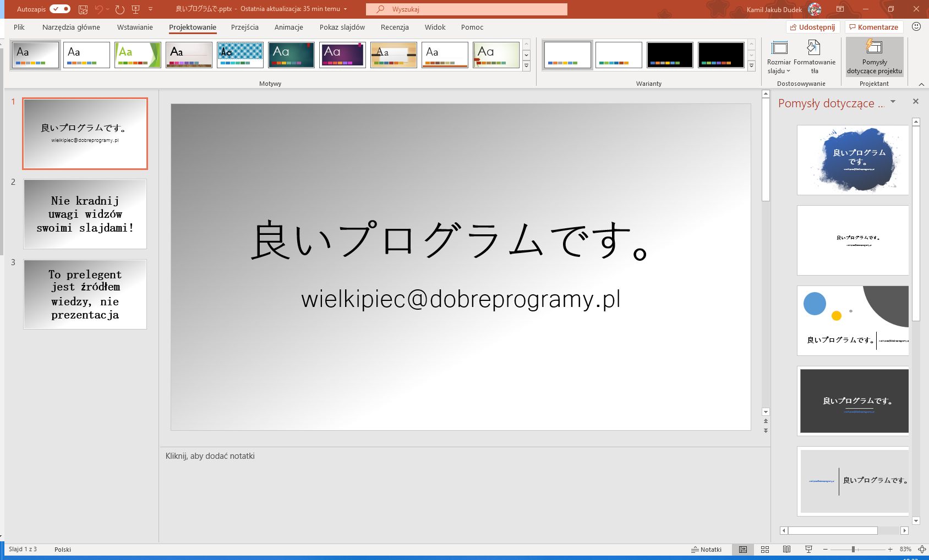Switch to Slide Sorter view icon
The width and height of the screenshot is (929, 560).
pos(765,549)
